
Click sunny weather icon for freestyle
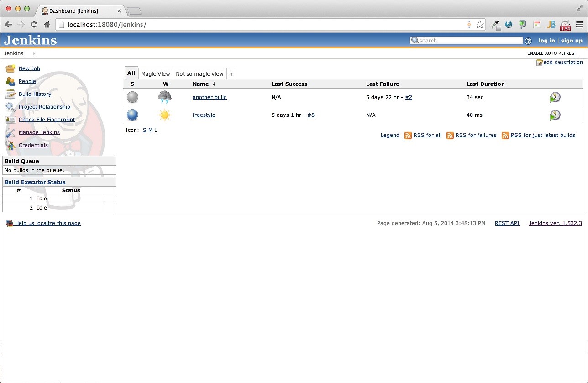(x=165, y=115)
